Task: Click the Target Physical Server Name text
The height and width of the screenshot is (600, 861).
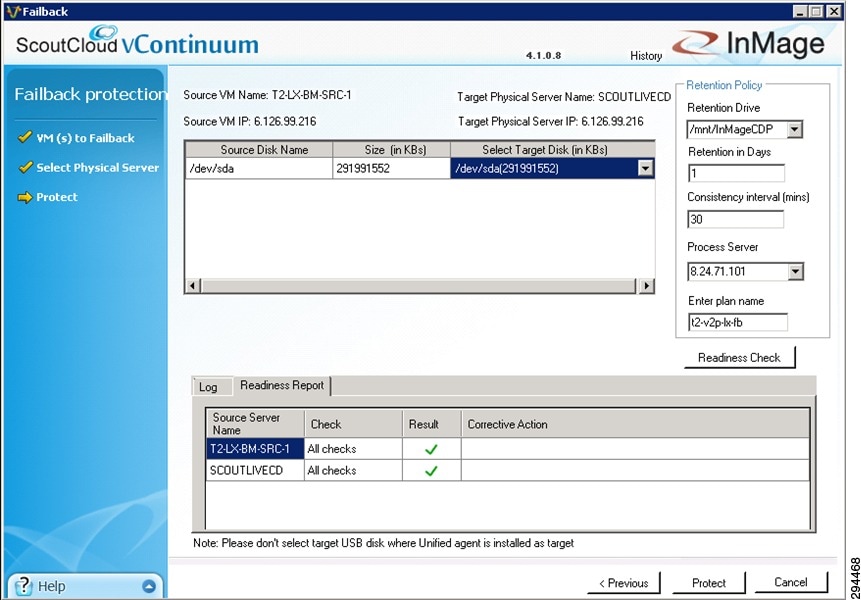Action: (564, 97)
